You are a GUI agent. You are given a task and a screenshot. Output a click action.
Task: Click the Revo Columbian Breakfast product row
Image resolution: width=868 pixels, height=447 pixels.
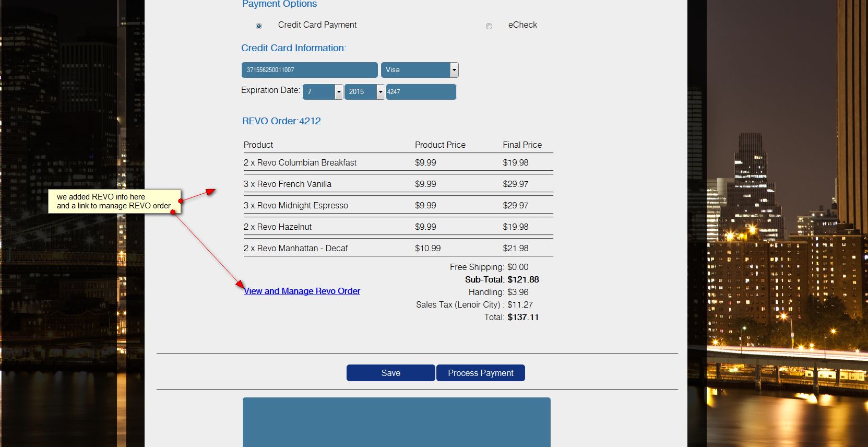398,163
